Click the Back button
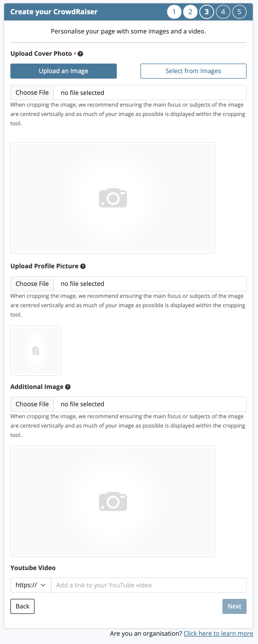Viewport: 258px width, 644px height. point(23,606)
